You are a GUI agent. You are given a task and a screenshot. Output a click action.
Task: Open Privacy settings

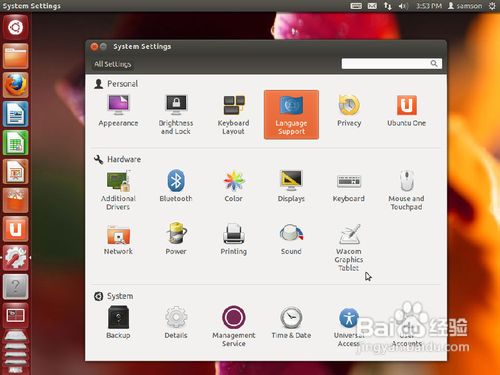pyautogui.click(x=349, y=111)
